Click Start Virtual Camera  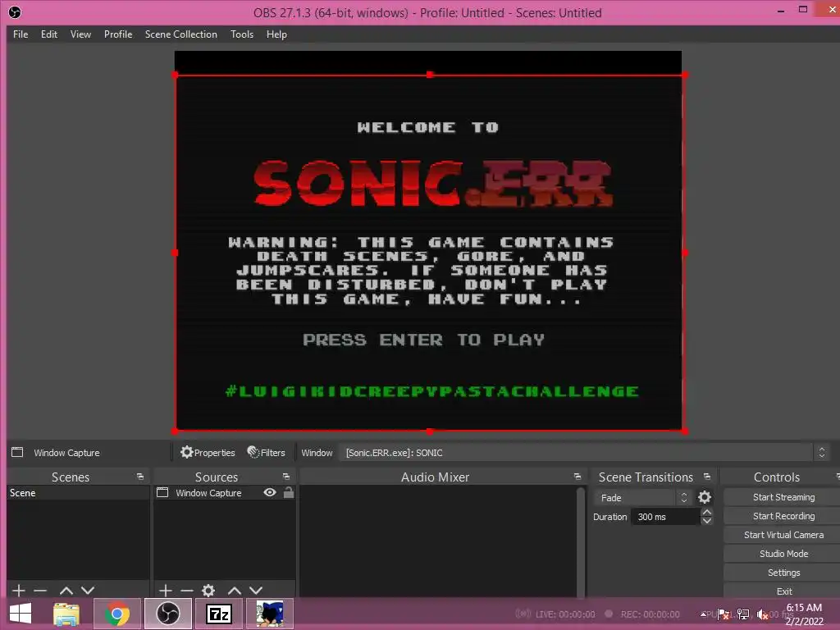783,535
